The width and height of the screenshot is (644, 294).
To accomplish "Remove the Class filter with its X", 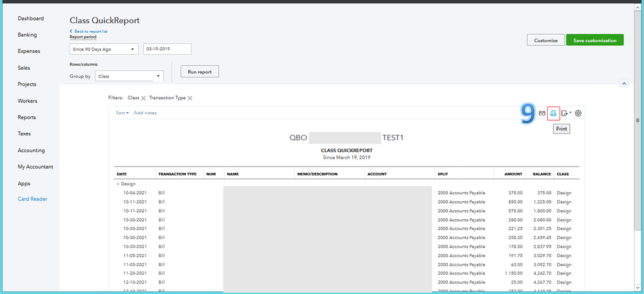I will 143,98.
